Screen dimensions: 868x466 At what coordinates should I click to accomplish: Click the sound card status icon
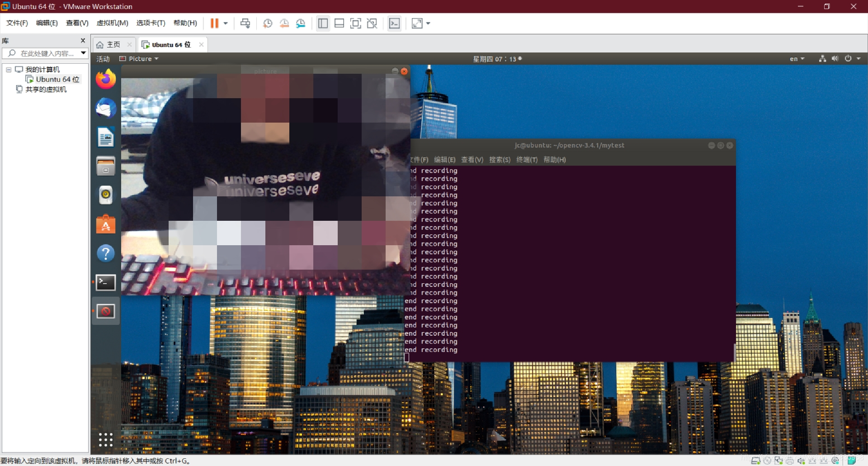point(801,461)
